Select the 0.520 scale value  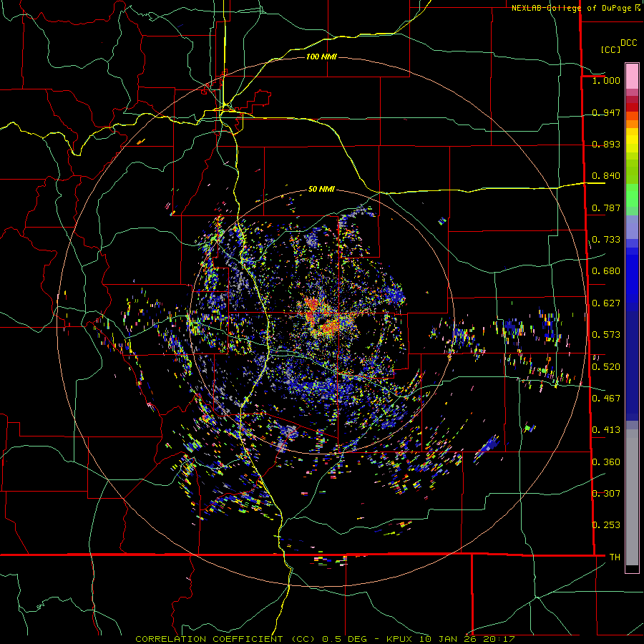coord(606,366)
